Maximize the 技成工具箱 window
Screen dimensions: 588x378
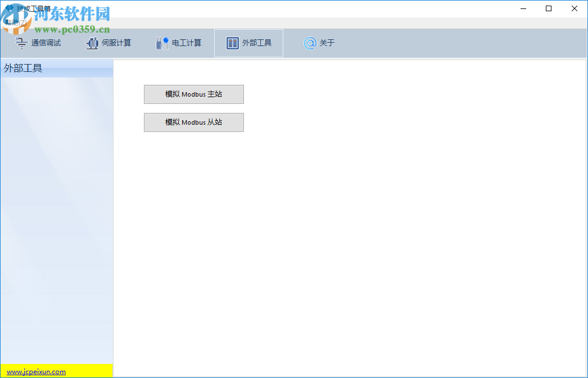tap(549, 8)
